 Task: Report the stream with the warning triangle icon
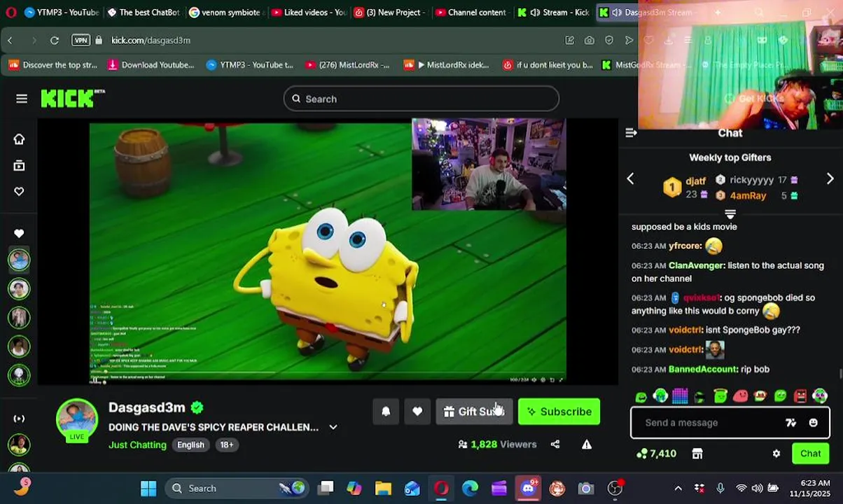(587, 444)
